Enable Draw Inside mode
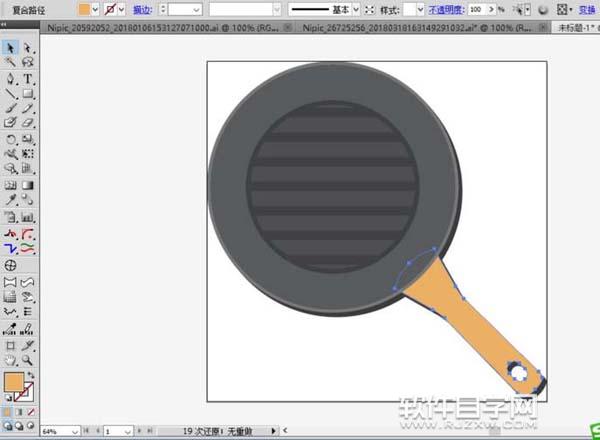Image resolution: width=600 pixels, height=440 pixels. coord(31,425)
